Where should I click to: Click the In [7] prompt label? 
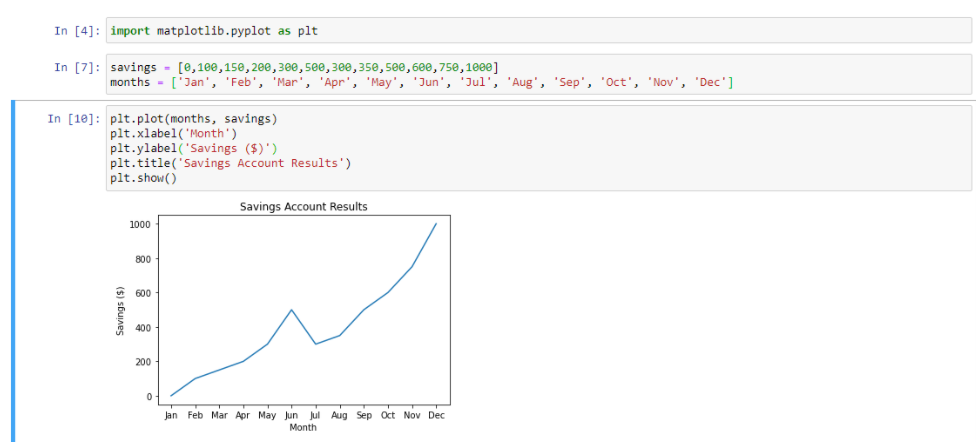click(x=77, y=67)
